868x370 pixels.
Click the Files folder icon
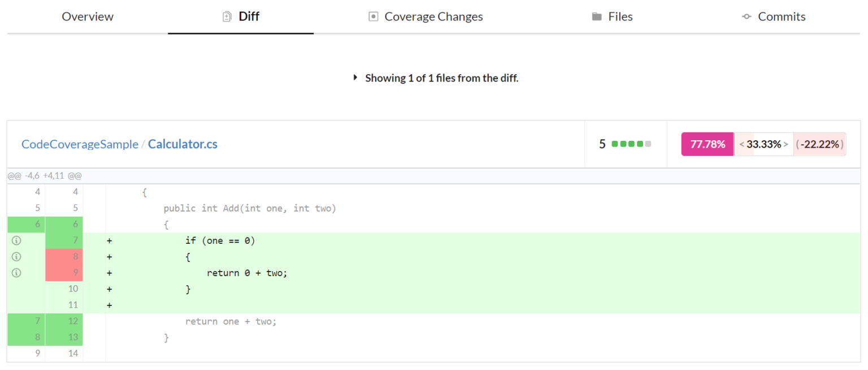(597, 17)
